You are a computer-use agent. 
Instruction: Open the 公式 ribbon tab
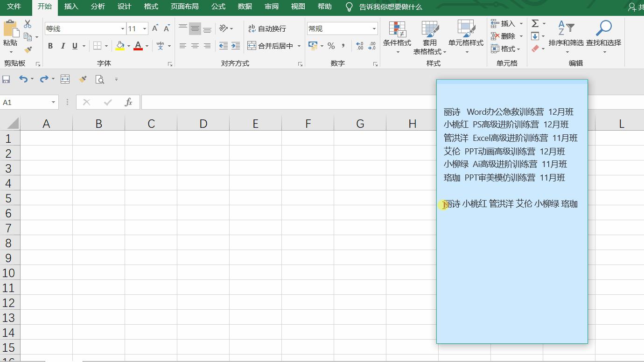pos(218,7)
